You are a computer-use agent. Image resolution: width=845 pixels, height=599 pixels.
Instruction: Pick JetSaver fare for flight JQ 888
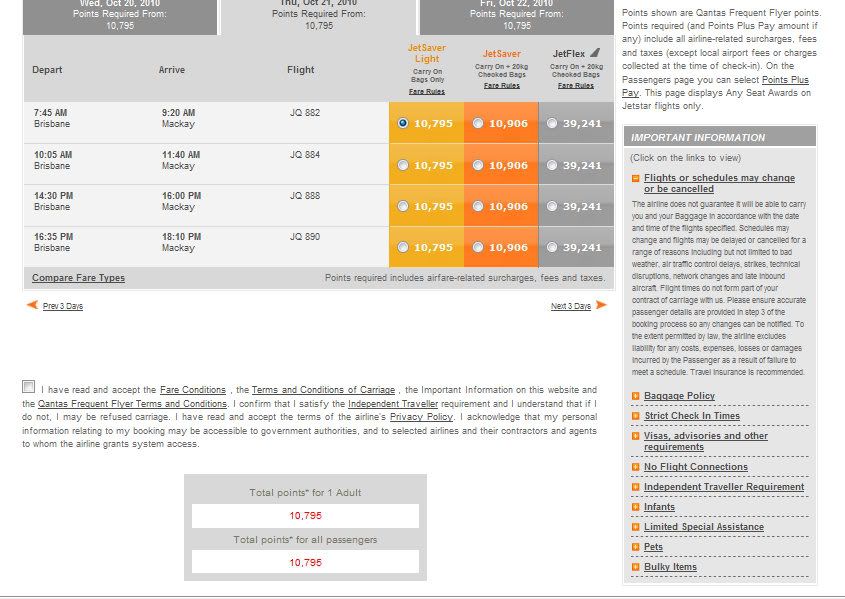(x=477, y=206)
